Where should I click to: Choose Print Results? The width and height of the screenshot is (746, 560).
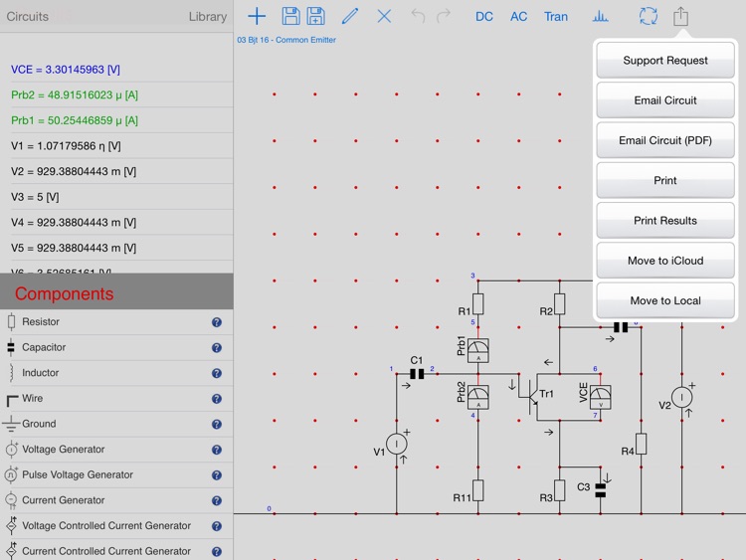pos(665,220)
